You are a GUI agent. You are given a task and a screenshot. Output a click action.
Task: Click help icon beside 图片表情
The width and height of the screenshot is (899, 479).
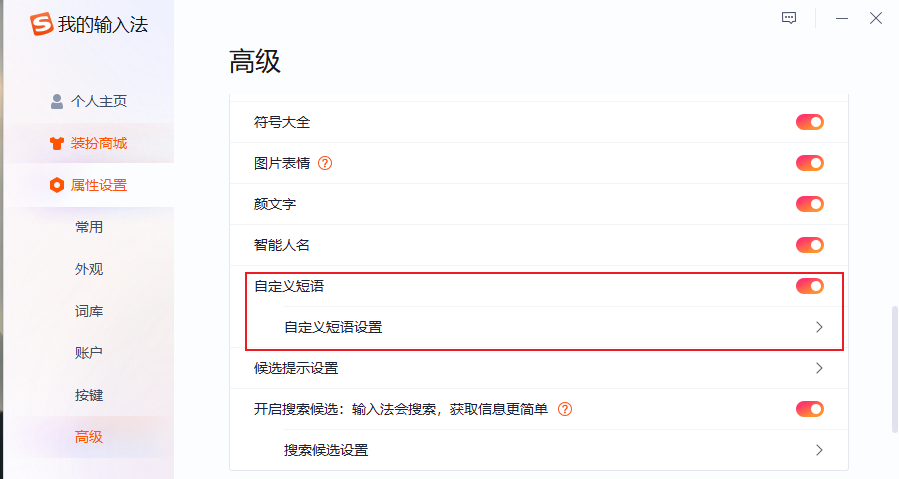coord(325,163)
